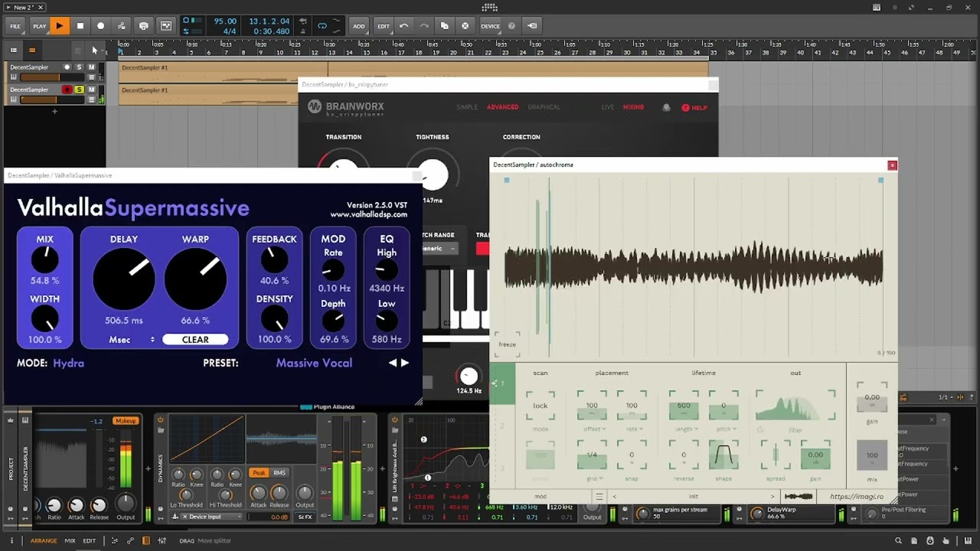This screenshot has width=980, height=551.
Task: Click the Valhalla MIX knob
Action: tap(45, 260)
